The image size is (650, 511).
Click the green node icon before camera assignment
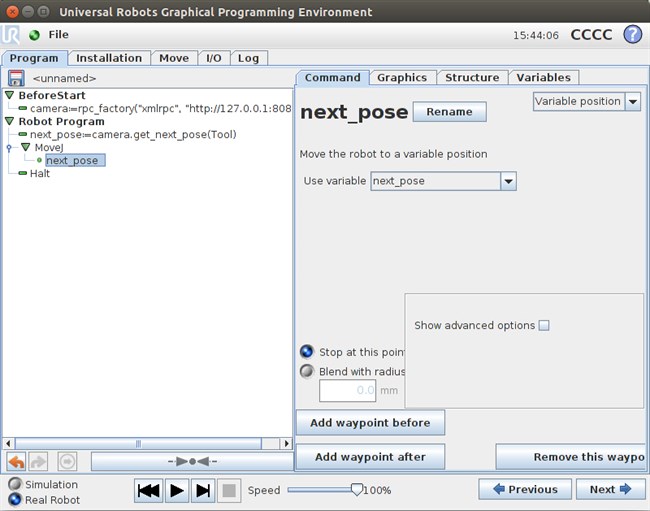coord(23,109)
